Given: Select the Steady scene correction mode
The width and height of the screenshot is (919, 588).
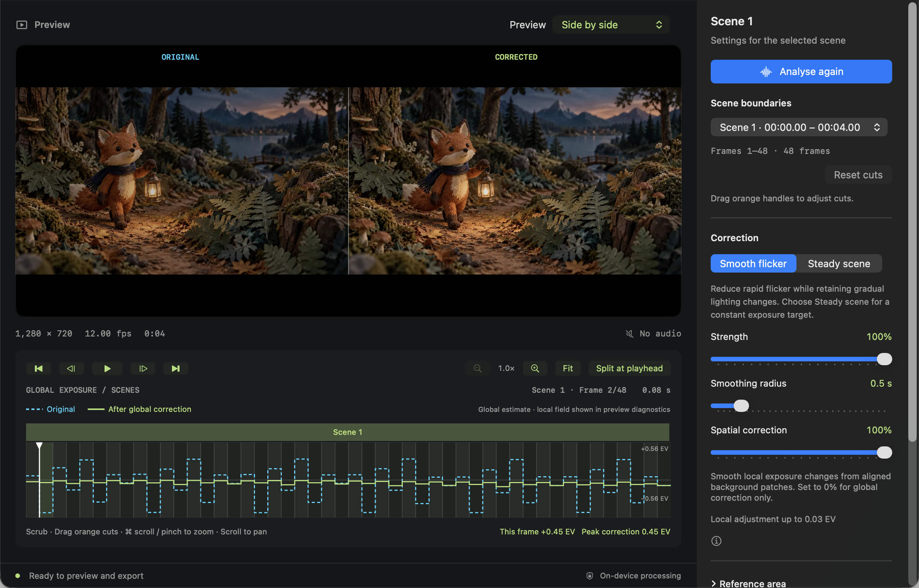Looking at the screenshot, I should coord(839,263).
